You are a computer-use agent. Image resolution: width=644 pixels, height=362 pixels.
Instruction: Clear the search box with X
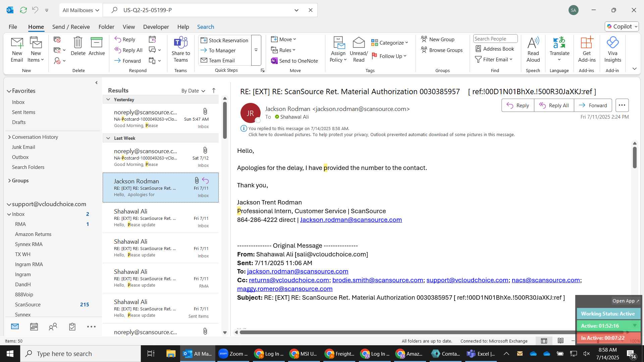pyautogui.click(x=311, y=10)
